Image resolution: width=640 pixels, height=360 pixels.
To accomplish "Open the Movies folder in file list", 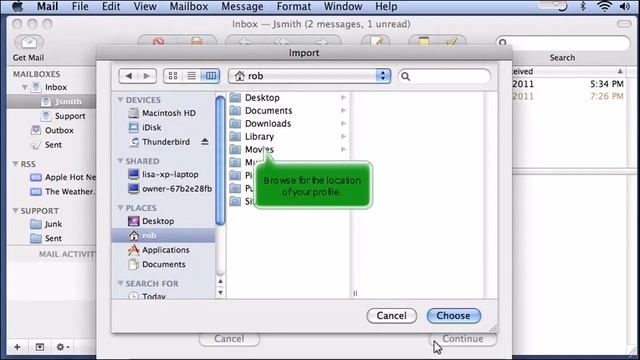I will pyautogui.click(x=287, y=149).
